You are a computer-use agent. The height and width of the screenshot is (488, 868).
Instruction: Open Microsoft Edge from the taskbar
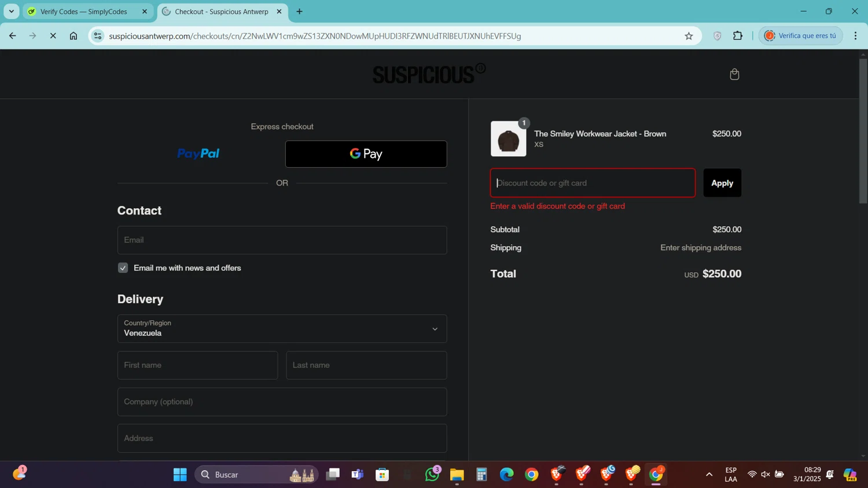click(x=507, y=475)
